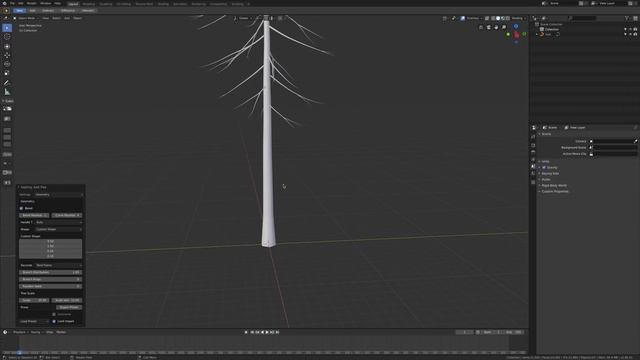Image resolution: width=640 pixels, height=360 pixels.
Task: Switch to the Modeling workspace tab
Action: 89,4
